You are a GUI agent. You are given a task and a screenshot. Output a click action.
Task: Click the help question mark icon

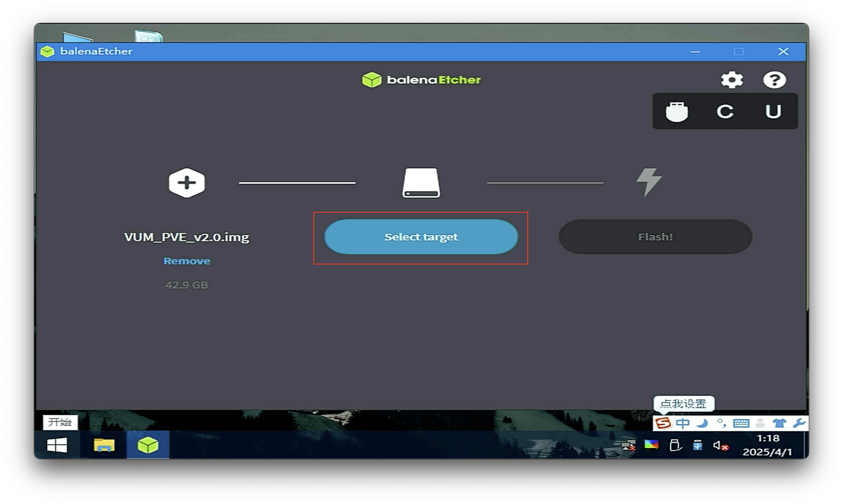[774, 80]
